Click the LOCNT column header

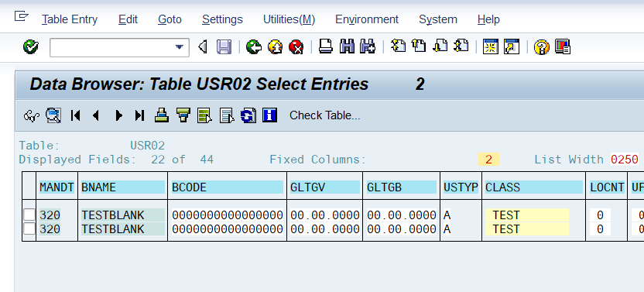coord(607,187)
